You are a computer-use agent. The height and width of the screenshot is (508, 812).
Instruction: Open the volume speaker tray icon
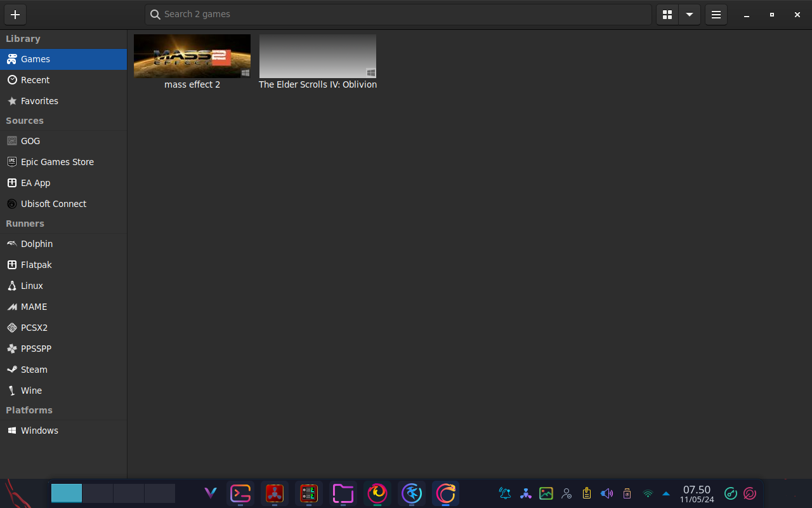[606, 493]
